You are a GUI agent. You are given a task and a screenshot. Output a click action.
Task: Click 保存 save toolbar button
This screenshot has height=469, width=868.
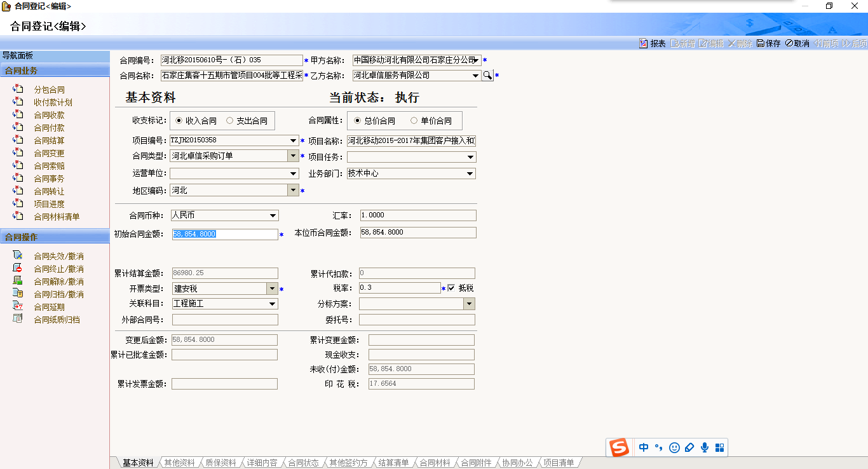[768, 43]
